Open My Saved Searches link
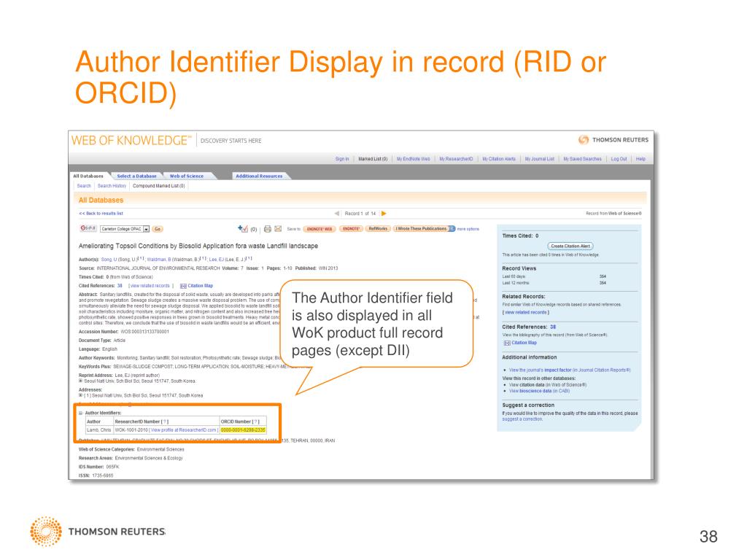The width and height of the screenshot is (747, 560). tap(582, 159)
